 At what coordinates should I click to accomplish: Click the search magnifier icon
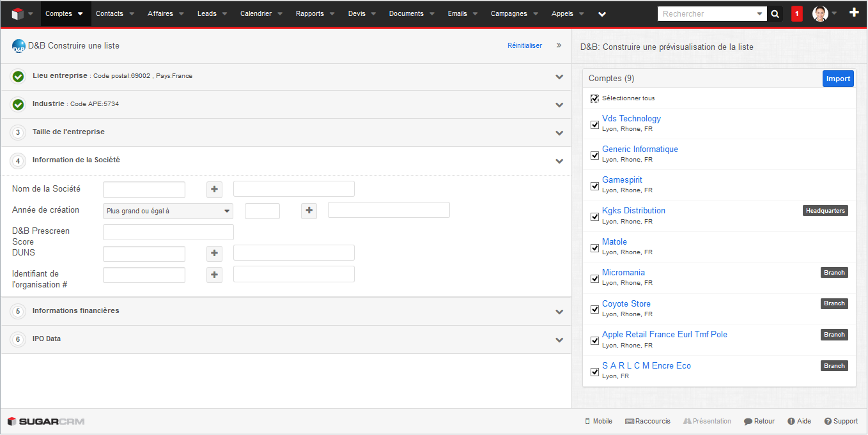point(775,14)
